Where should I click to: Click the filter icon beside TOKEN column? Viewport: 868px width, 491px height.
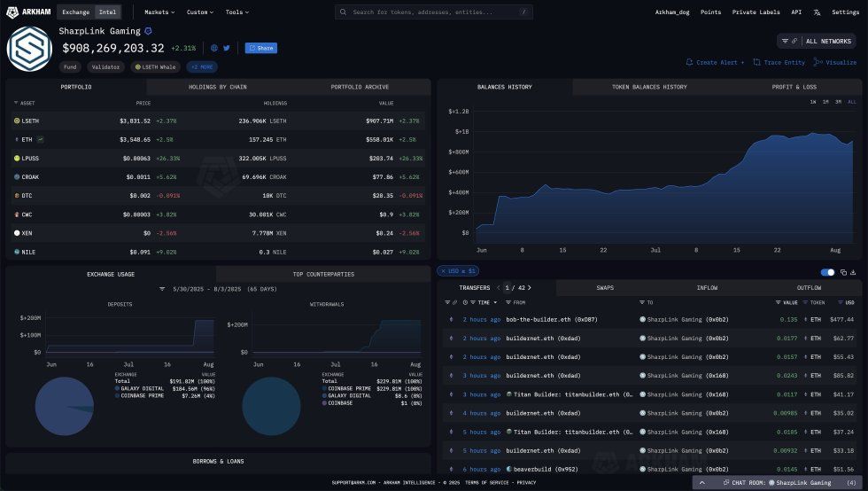point(805,302)
